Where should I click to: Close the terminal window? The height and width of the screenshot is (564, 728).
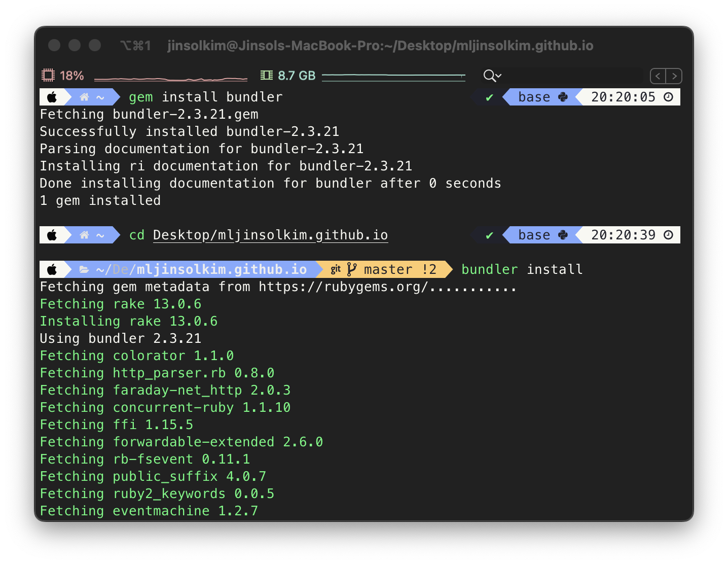click(54, 45)
